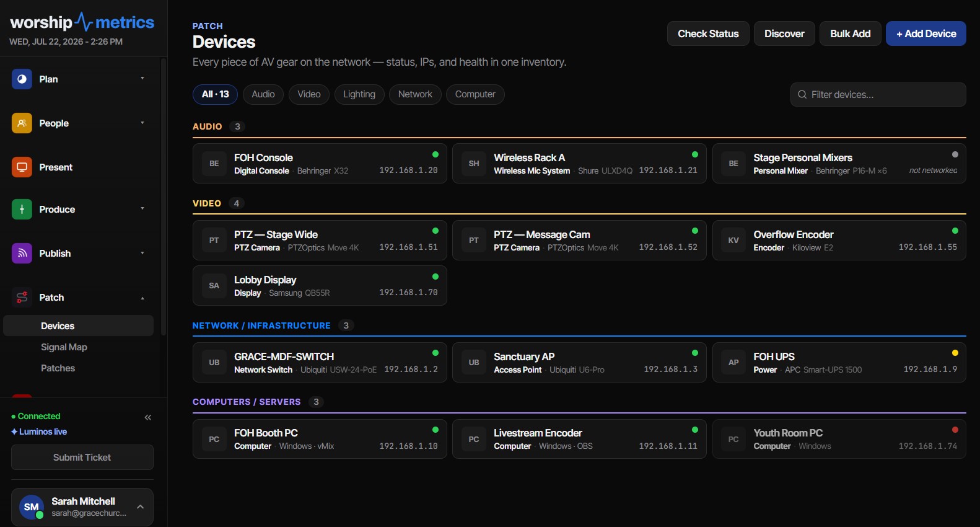Viewport: 980px width, 527px height.
Task: Open the GRACE-MDF-SWITCH device card
Action: (x=320, y=363)
